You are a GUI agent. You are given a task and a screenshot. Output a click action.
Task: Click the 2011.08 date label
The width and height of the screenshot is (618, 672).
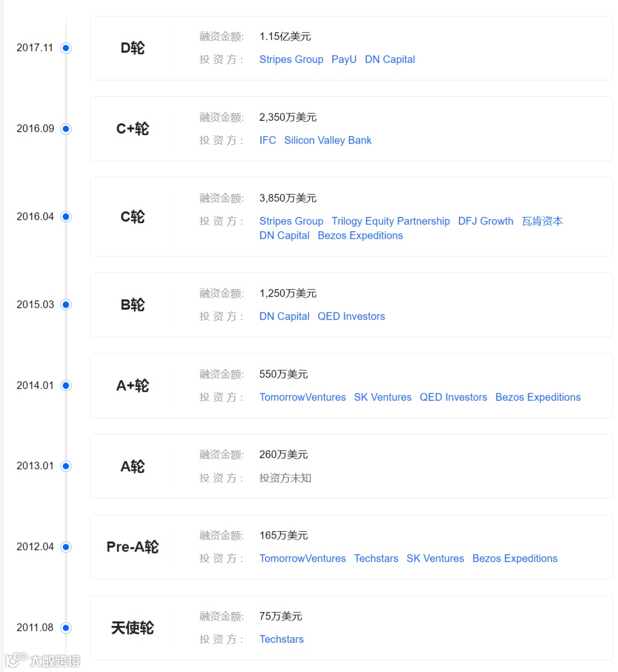[x=35, y=627]
